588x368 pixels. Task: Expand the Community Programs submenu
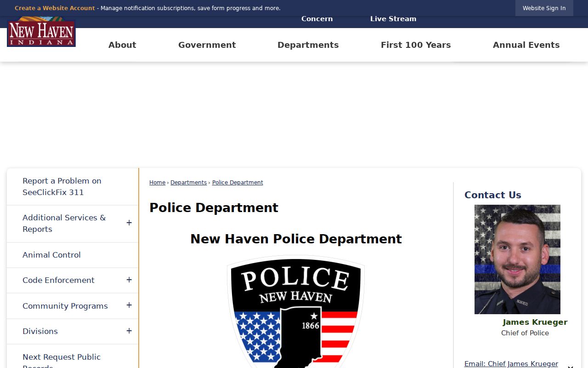click(129, 305)
